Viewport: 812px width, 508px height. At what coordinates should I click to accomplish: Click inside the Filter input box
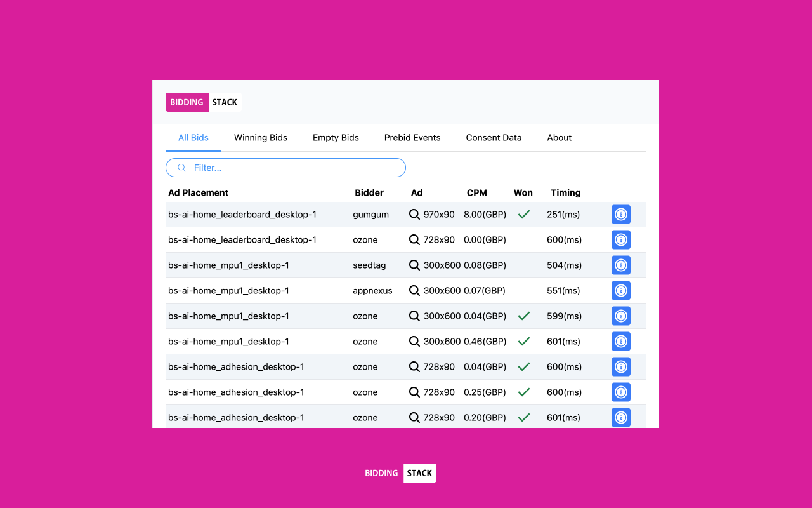pos(285,167)
